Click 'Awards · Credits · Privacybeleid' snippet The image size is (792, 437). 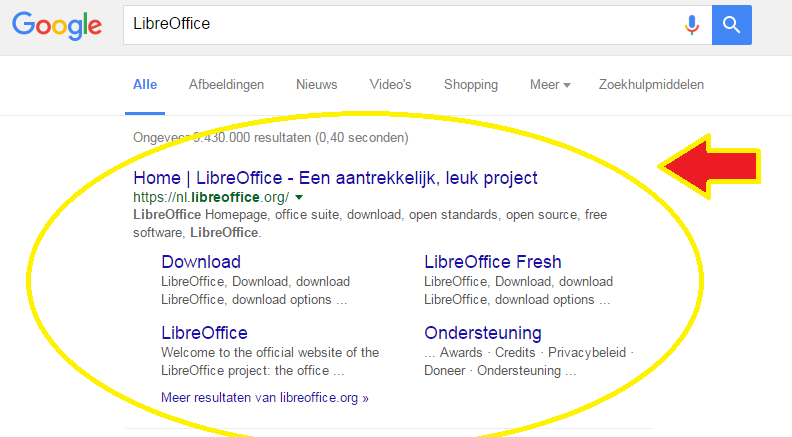(528, 362)
